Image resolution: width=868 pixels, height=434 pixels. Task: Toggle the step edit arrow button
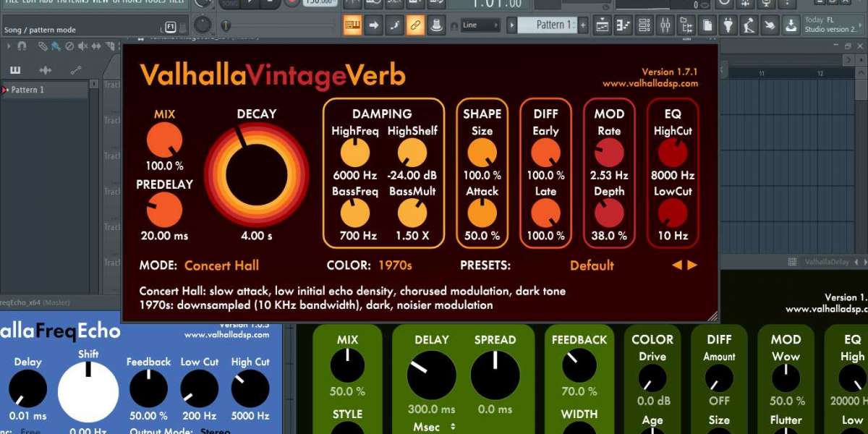[373, 25]
